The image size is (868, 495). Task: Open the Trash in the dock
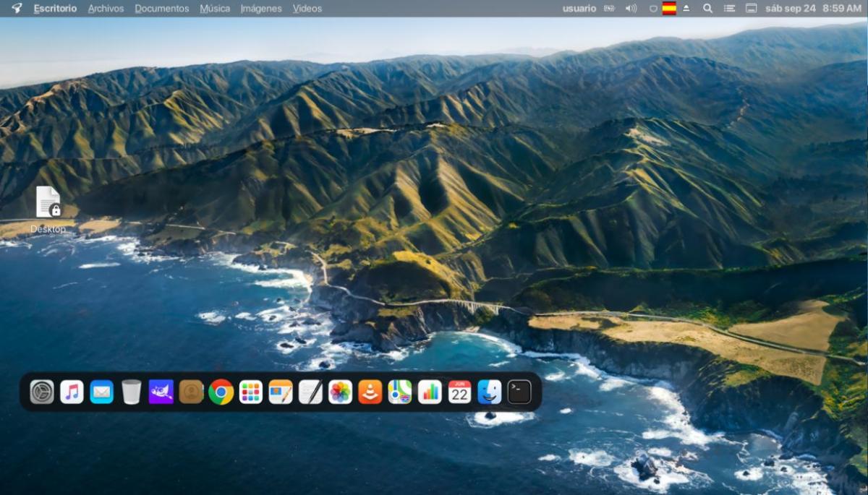[132, 392]
